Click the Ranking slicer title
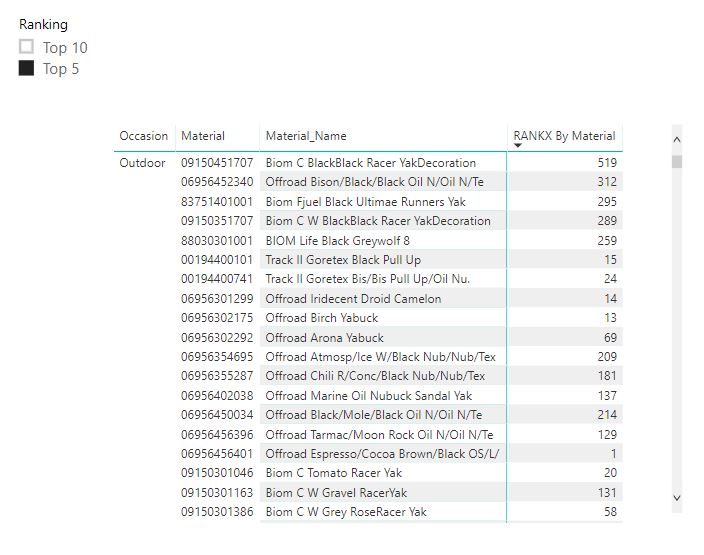 click(44, 24)
